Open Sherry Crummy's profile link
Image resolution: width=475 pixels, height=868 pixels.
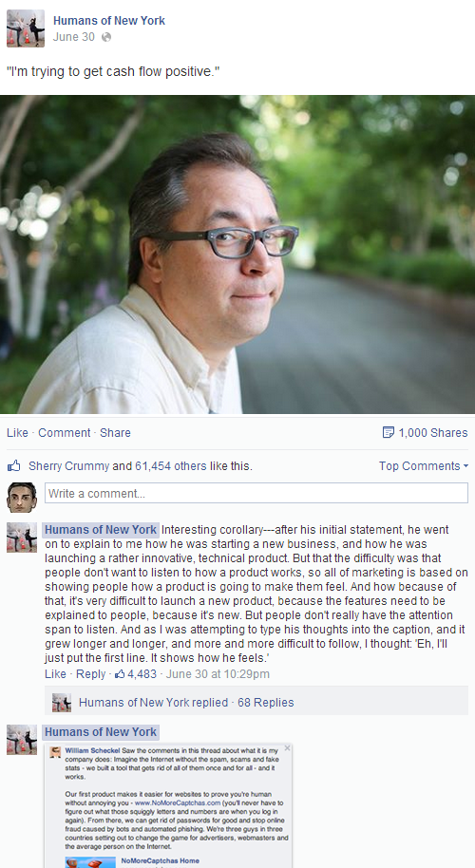click(68, 466)
